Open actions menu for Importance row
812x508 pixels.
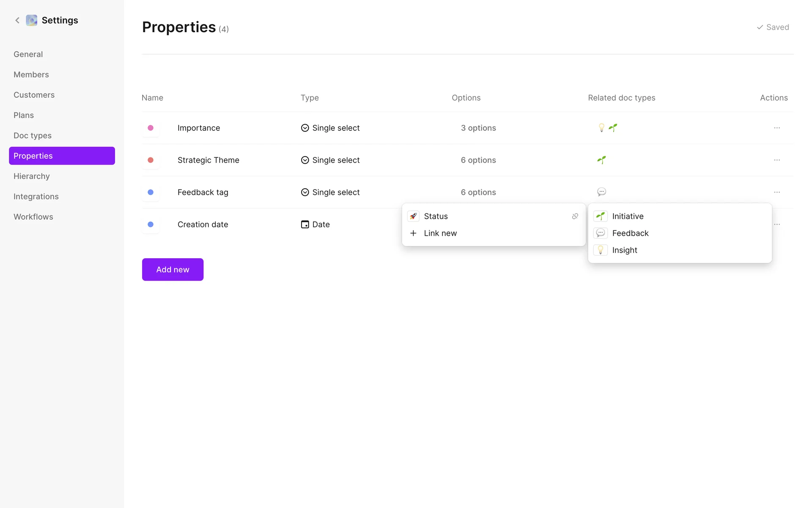pos(777,128)
